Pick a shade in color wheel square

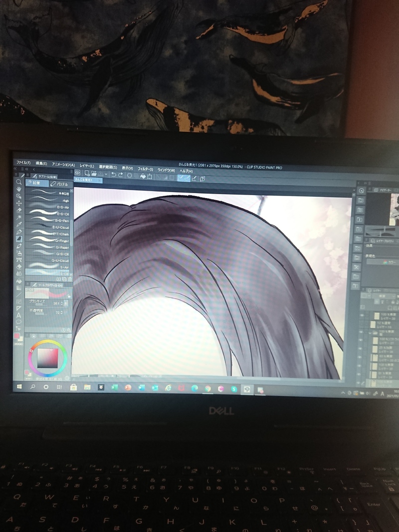pyautogui.click(x=47, y=358)
